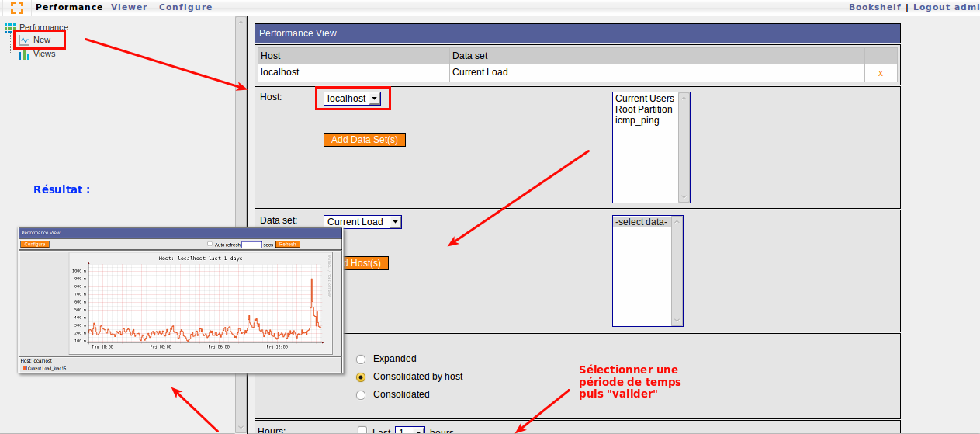
Task: Click the Current Load_load15 legend color swatch
Action: [24, 369]
